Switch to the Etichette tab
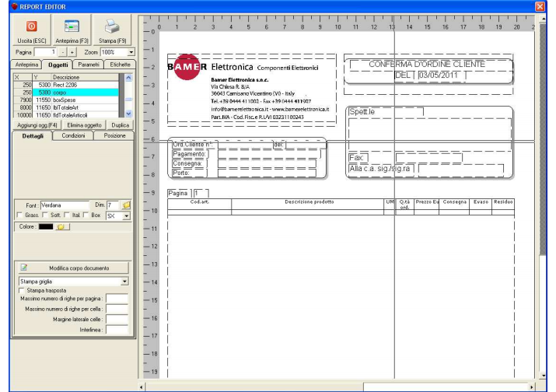Viewport: 556px width, 392px height. (120, 65)
